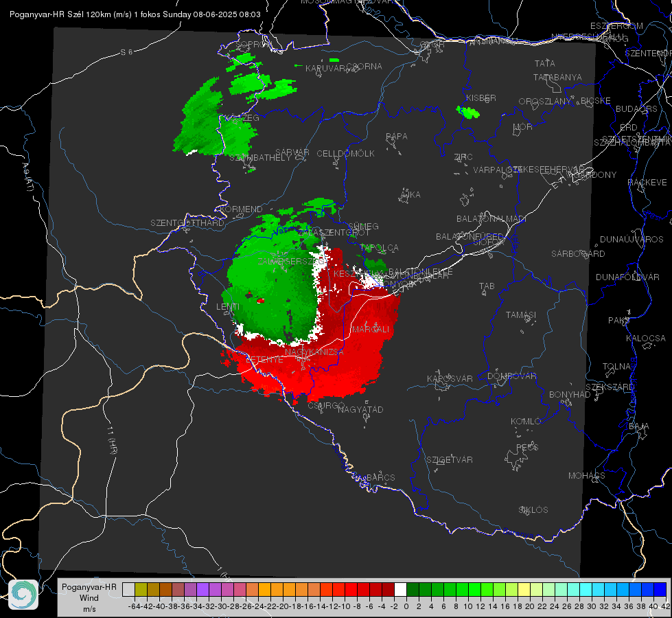Select the OROSZLANY label

[545, 101]
